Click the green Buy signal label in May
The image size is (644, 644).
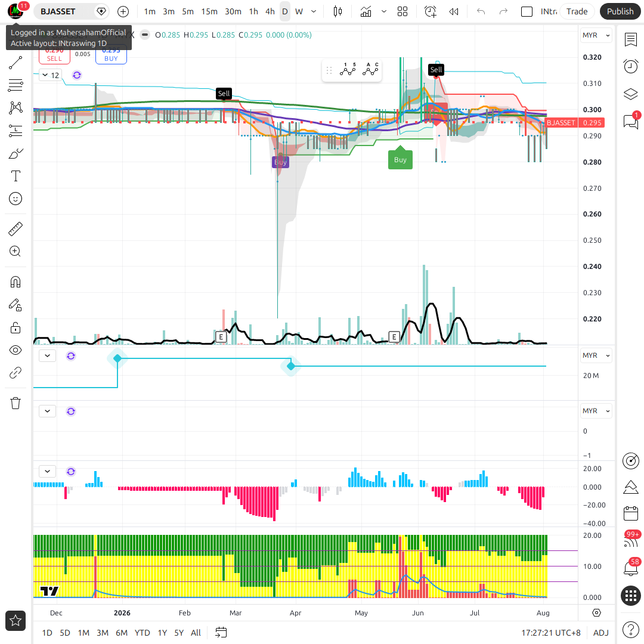pyautogui.click(x=400, y=159)
